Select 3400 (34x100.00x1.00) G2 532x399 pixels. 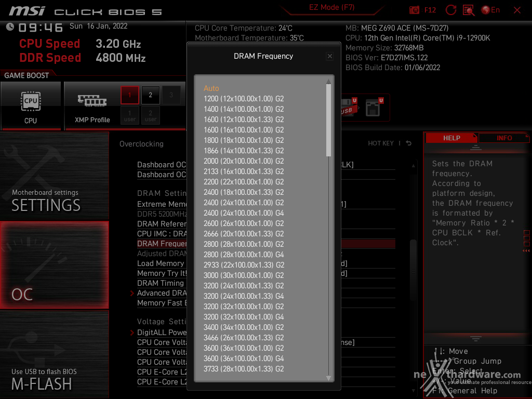pyautogui.click(x=244, y=327)
